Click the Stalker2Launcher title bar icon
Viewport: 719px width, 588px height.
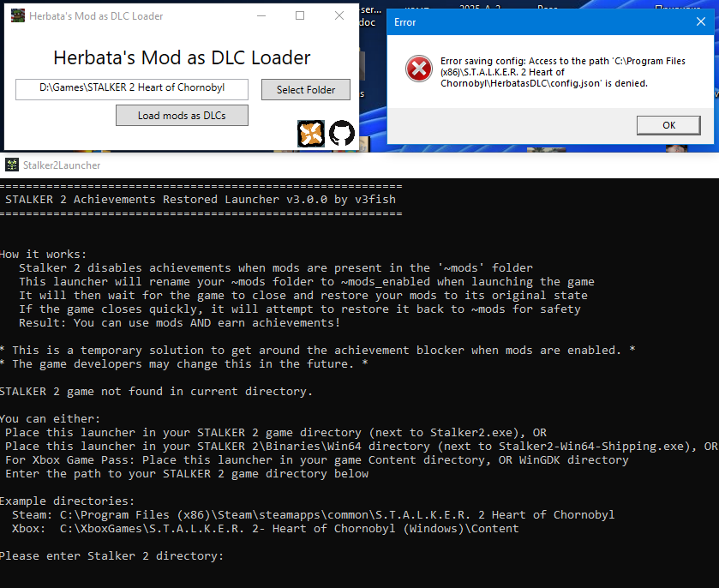coord(12,165)
